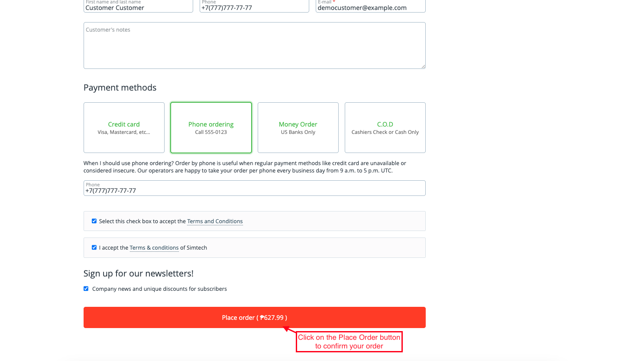Focus the Phone field beside the name field
The image size is (644, 361).
(x=254, y=7)
